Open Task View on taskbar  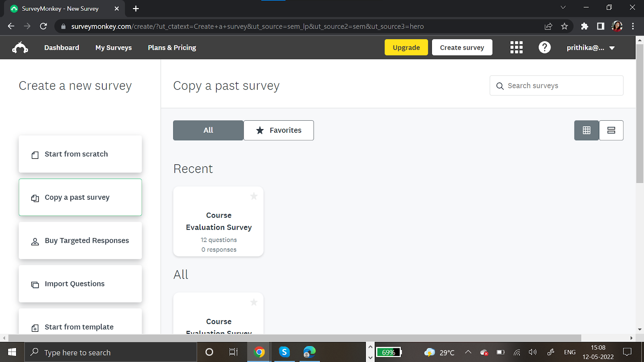tap(233, 352)
